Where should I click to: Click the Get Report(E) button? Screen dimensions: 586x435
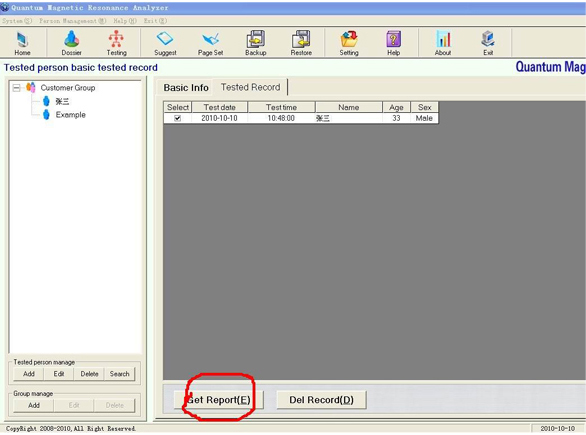[x=218, y=400]
